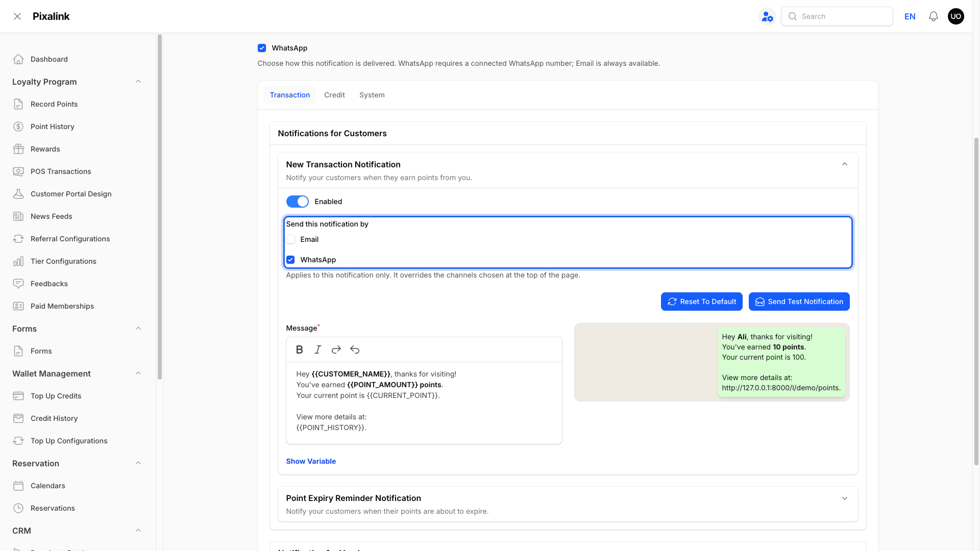Click the user settings icon near search

(x=767, y=16)
